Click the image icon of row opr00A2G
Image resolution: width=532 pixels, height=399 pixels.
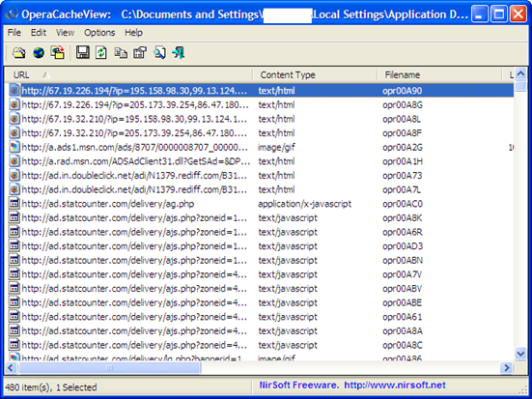pos(14,147)
